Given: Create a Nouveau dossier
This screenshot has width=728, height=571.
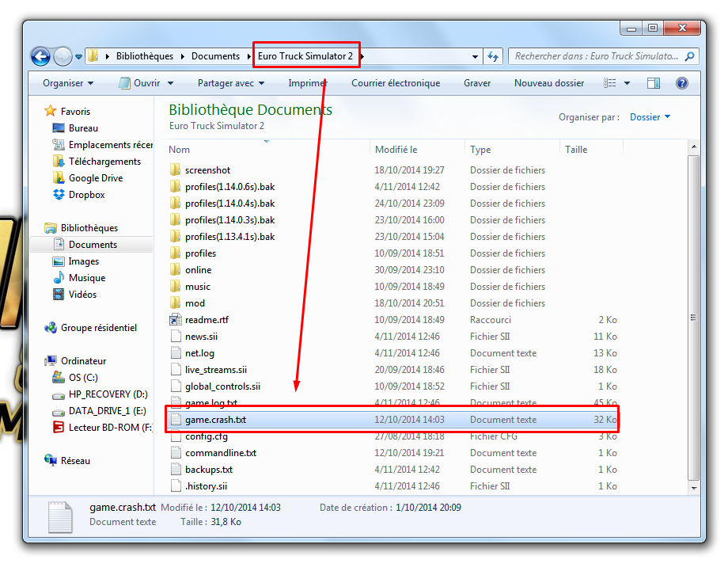Looking at the screenshot, I should point(549,83).
